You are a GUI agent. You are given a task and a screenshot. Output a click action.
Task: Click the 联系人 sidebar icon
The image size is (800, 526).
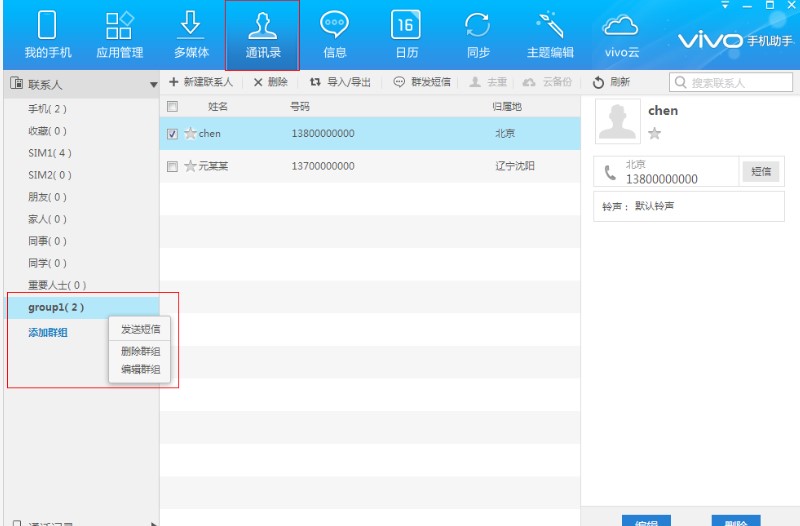pos(16,83)
